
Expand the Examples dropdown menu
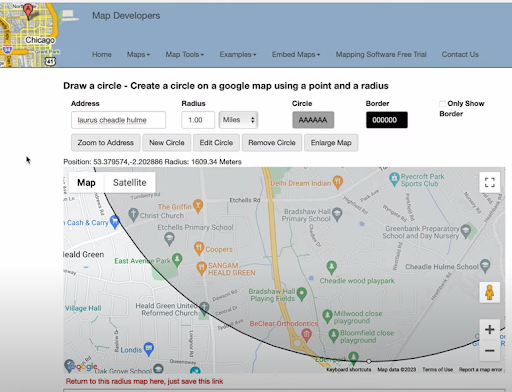[238, 54]
